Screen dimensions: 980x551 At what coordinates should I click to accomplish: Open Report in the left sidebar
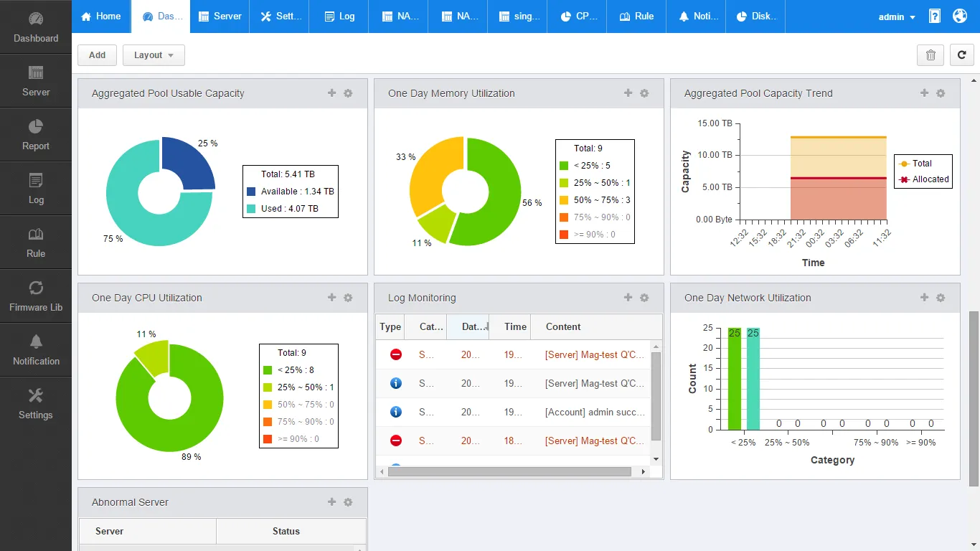coord(36,134)
